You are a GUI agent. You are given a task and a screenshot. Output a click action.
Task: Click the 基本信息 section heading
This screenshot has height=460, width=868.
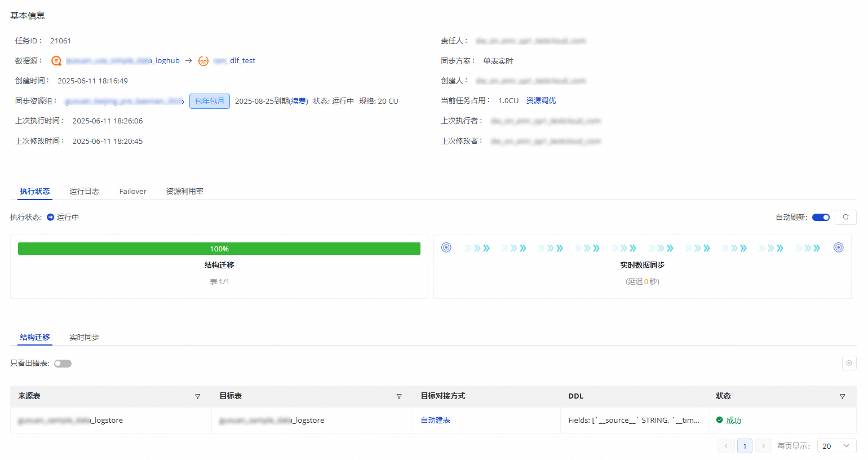pyautogui.click(x=28, y=16)
